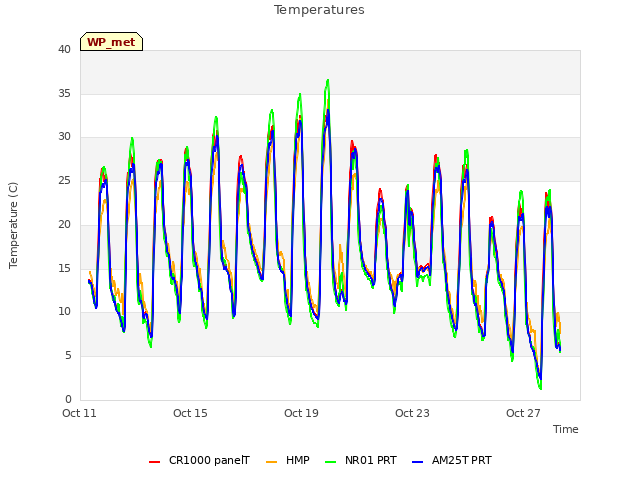640x480 pixels.
Task: Click the Oct 15 x-axis tick label
Action: pos(190,413)
